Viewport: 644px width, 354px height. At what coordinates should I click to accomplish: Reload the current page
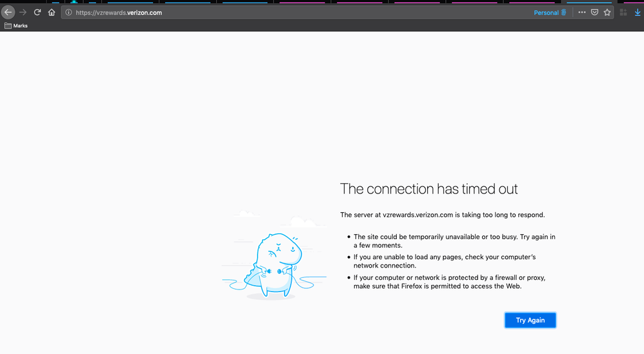pos(37,12)
